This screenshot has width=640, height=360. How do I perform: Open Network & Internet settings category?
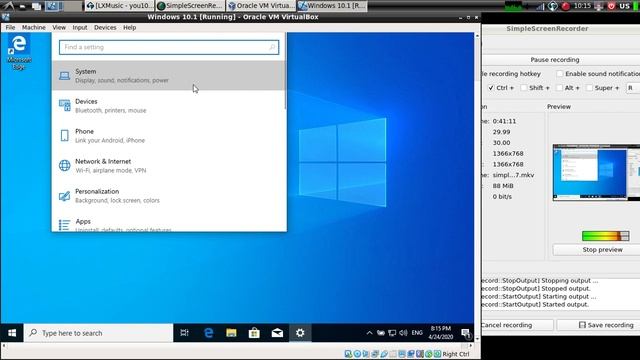coord(168,166)
